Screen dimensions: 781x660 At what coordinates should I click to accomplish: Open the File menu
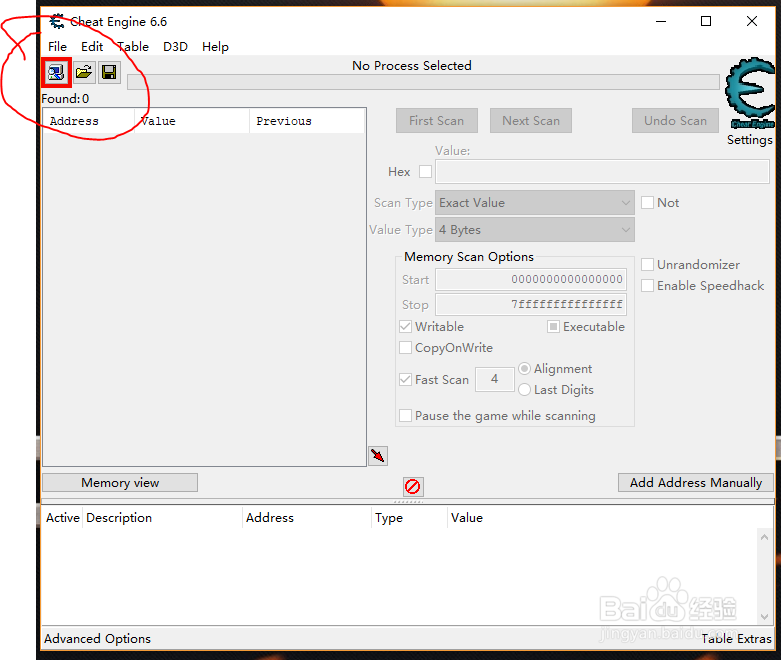[x=57, y=47]
